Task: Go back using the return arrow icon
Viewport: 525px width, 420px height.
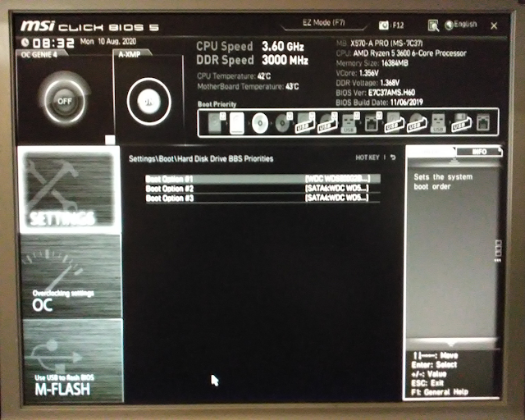Action: (393, 157)
